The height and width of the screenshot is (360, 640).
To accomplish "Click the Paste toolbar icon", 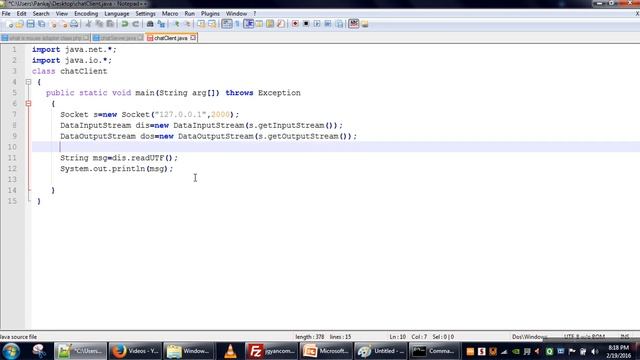I will pos(110,24).
